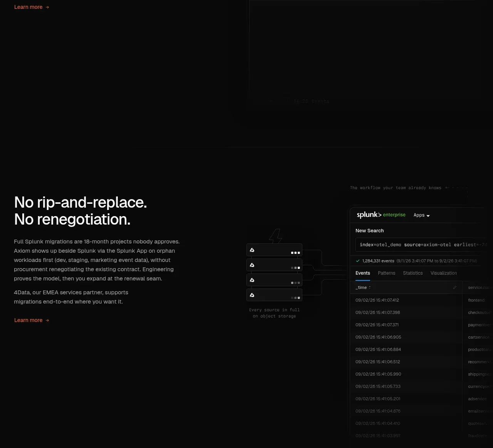Screen dimensions: 493x448
Task: Click the frontend service cell
Action: pos(476,300)
